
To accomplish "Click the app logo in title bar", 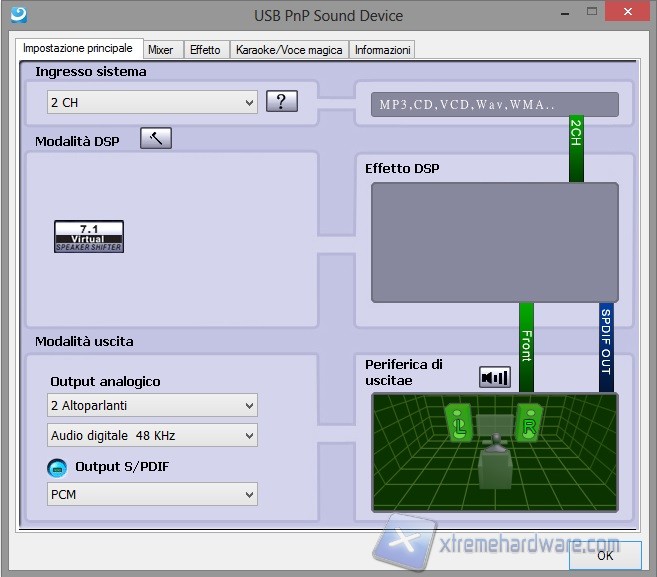I will 19,15.
